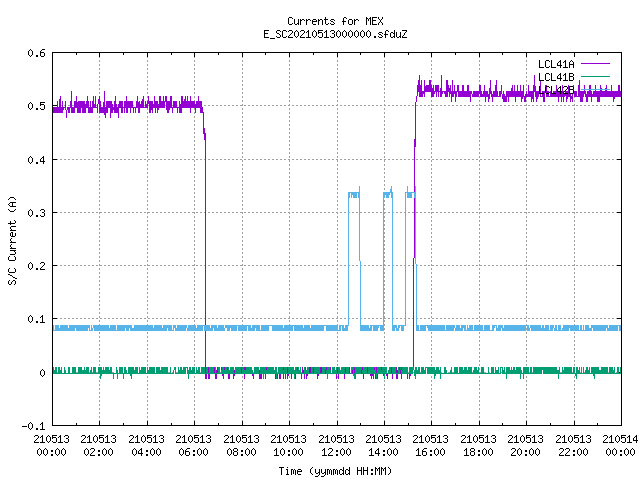The width and height of the screenshot is (640, 480).
Task: Click the 16:00 x-axis tick label
Action: (x=431, y=452)
